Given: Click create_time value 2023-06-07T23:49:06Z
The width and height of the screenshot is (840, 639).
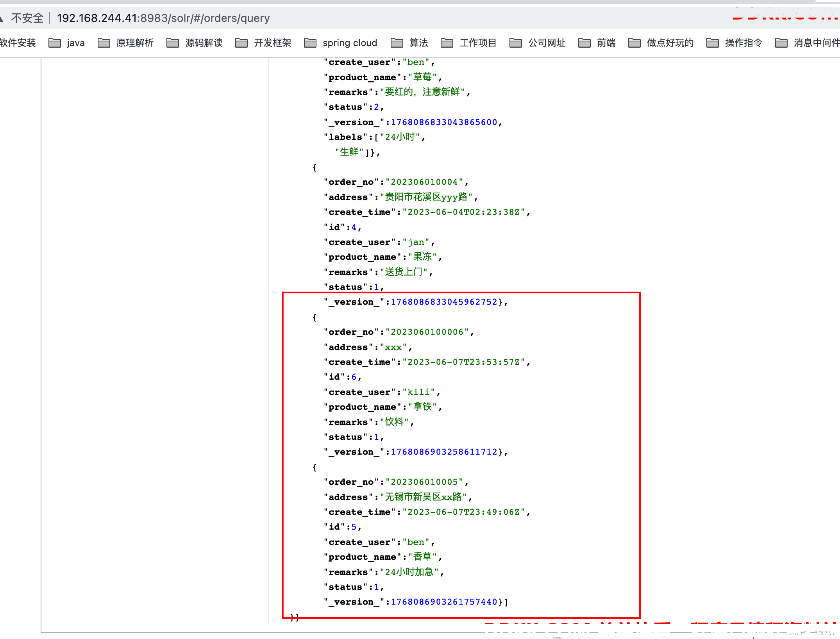Looking at the screenshot, I should (x=464, y=512).
